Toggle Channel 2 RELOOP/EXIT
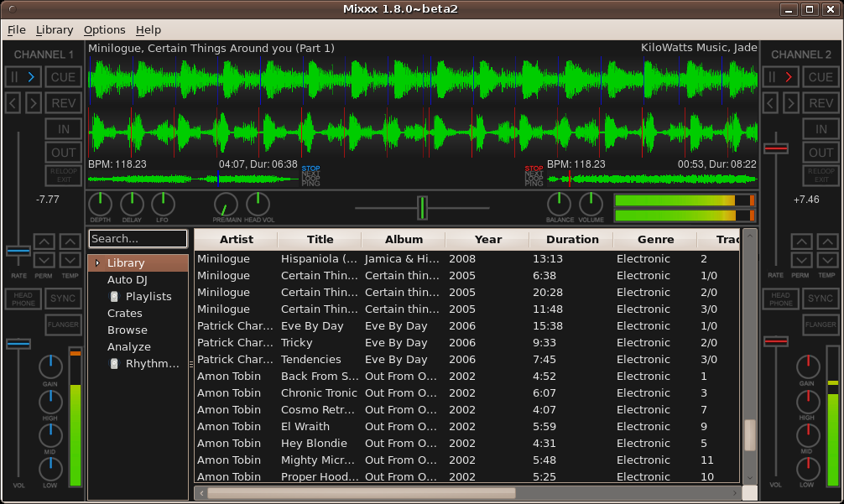Image resolution: width=844 pixels, height=504 pixels. pos(821,175)
